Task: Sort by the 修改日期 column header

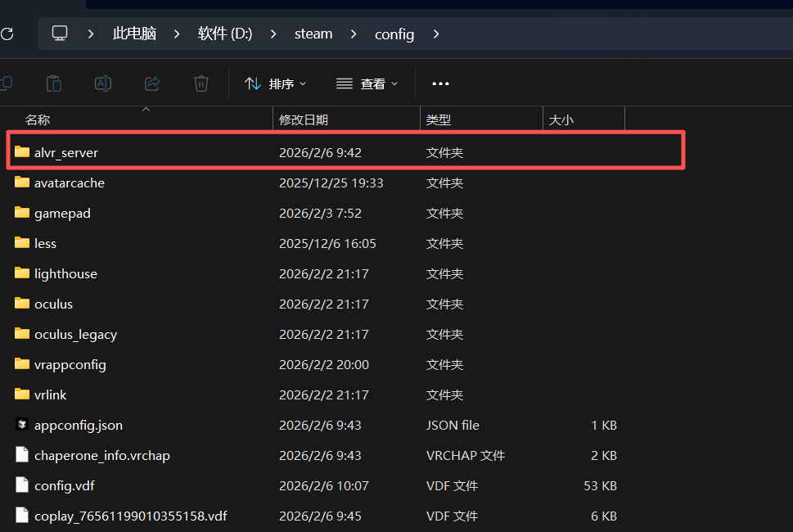Action: click(x=304, y=119)
